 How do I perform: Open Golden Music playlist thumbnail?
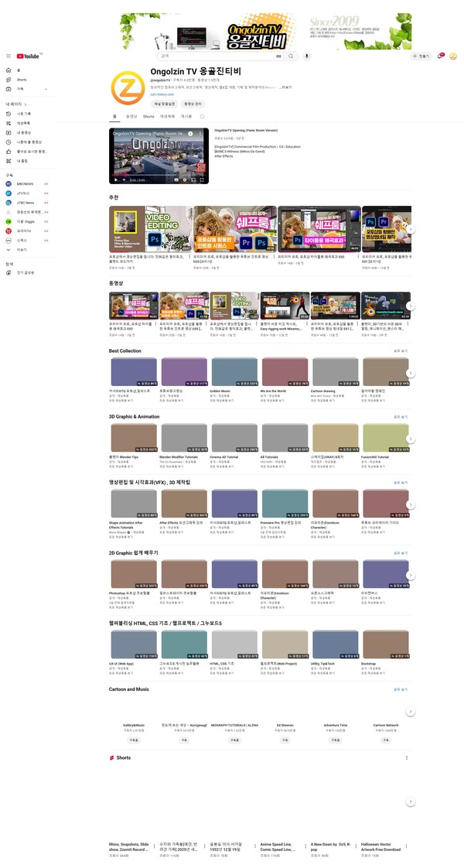pos(234,372)
